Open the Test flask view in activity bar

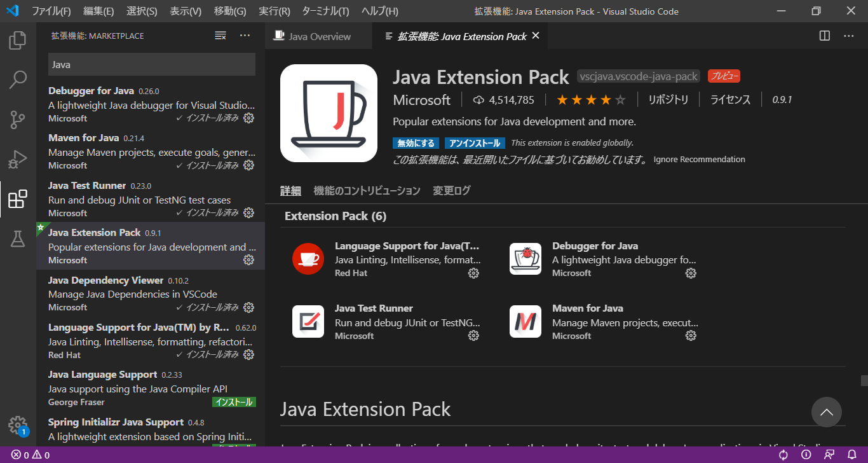point(18,238)
